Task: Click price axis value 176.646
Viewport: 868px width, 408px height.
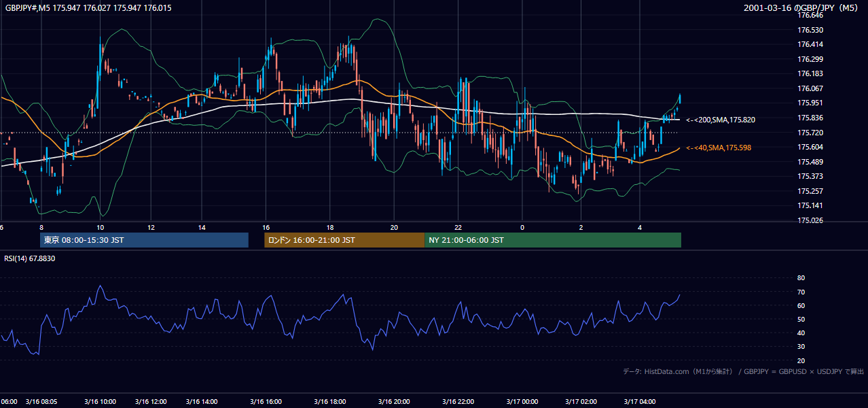Action: [810, 15]
